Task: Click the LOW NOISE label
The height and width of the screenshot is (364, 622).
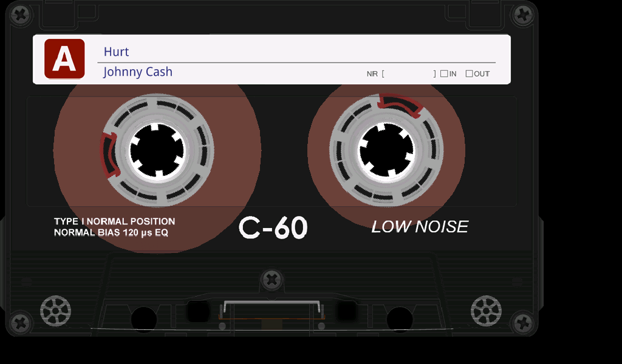Action: 420,226
